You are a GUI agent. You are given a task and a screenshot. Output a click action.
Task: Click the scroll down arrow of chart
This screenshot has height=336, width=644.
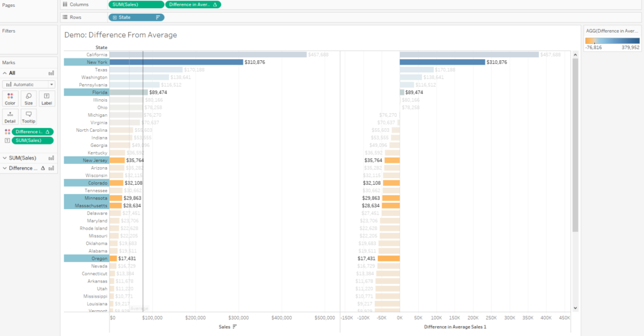click(x=575, y=308)
